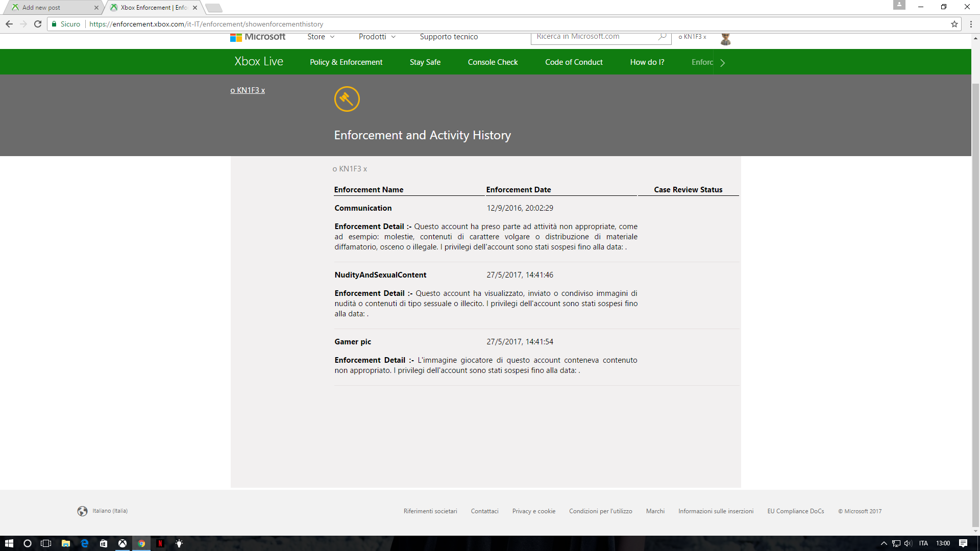Click ITA language indicator
Image resolution: width=980 pixels, height=551 pixels.
pos(923,543)
